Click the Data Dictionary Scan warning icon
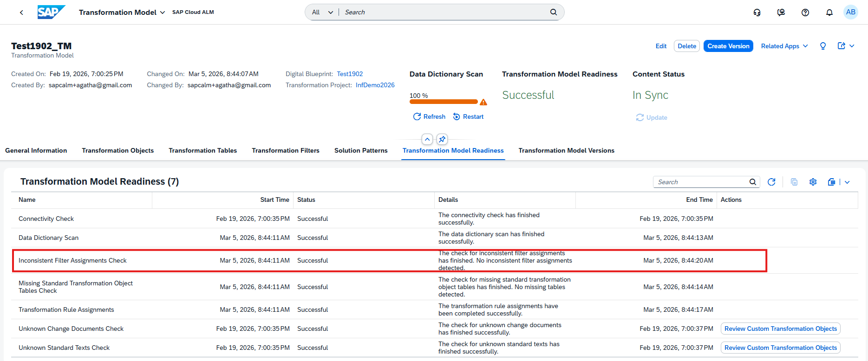This screenshot has height=361, width=868. (x=483, y=102)
